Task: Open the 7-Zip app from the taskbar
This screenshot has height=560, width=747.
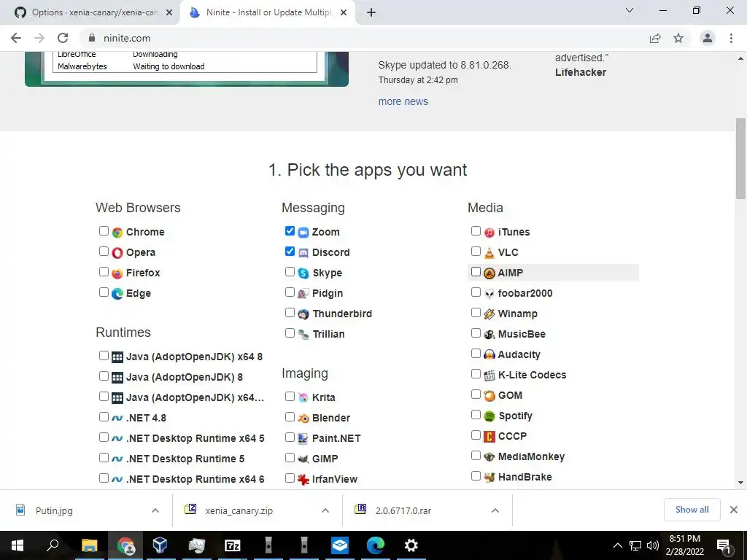Action: tap(232, 545)
